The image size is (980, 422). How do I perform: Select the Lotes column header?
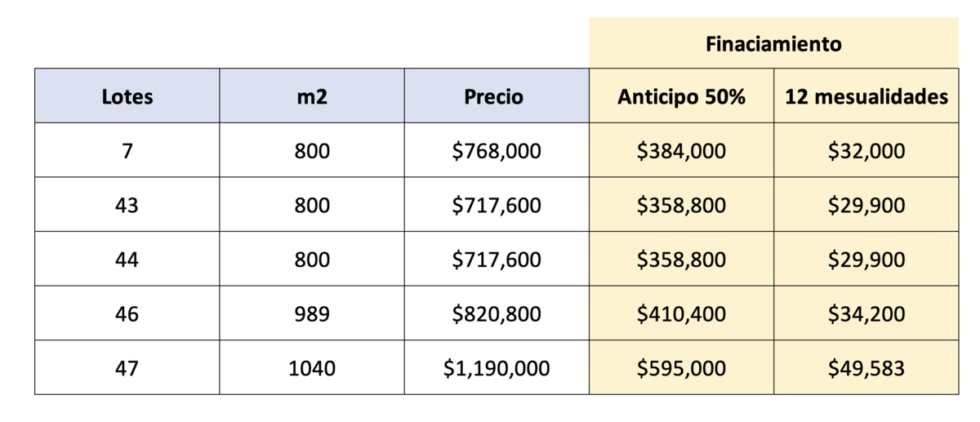tap(127, 97)
